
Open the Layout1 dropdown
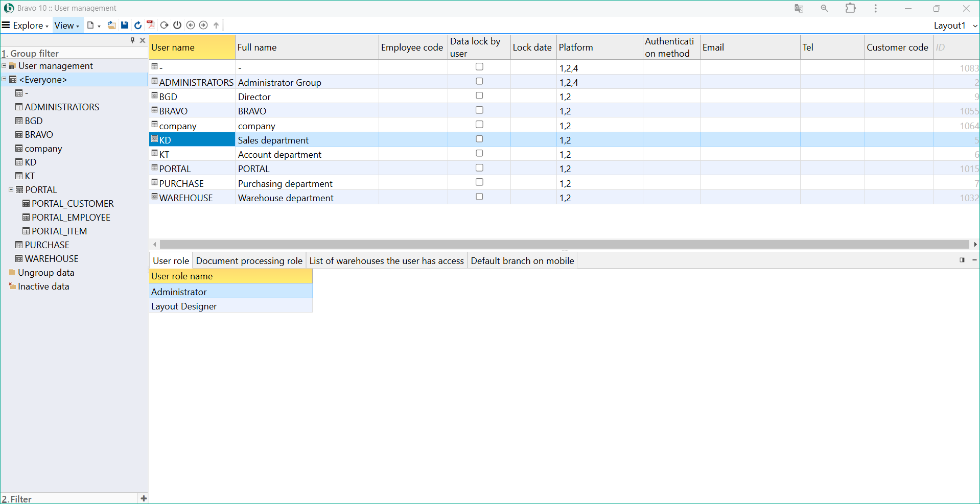(x=955, y=26)
